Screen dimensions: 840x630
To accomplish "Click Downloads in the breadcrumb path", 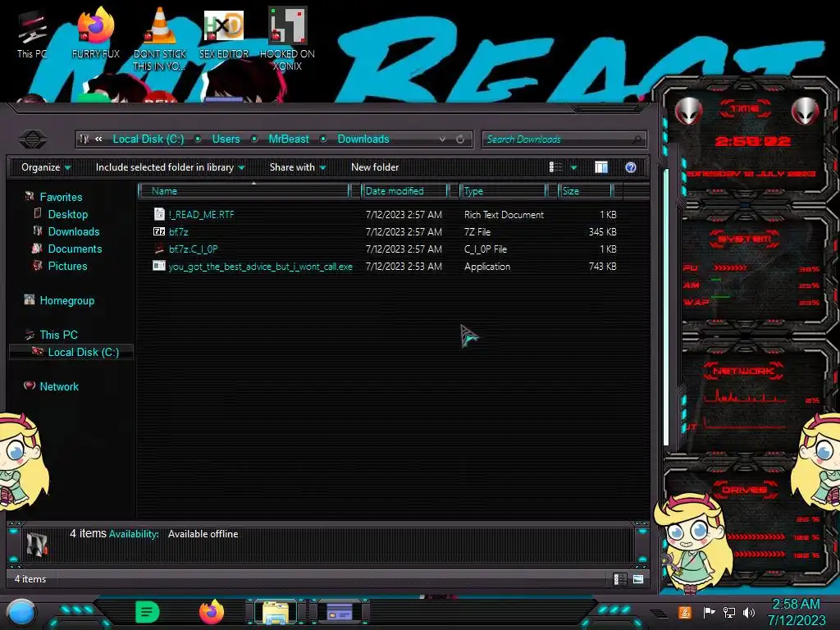I will (x=363, y=139).
